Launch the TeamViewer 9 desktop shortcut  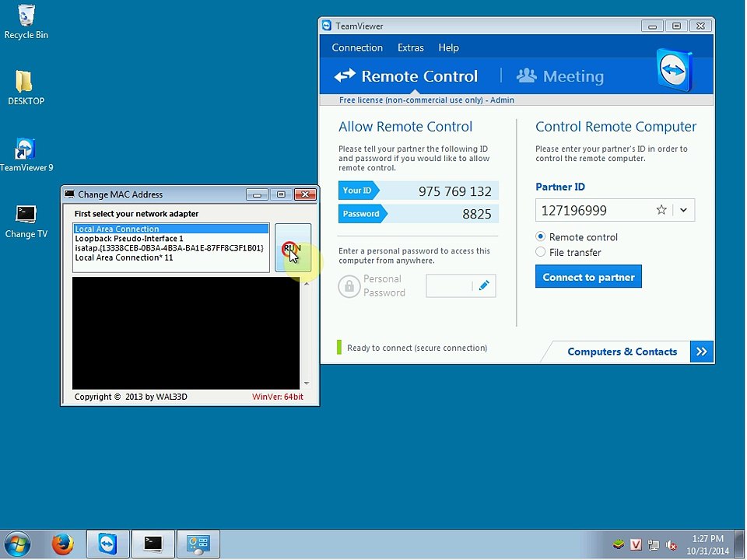coord(26,154)
